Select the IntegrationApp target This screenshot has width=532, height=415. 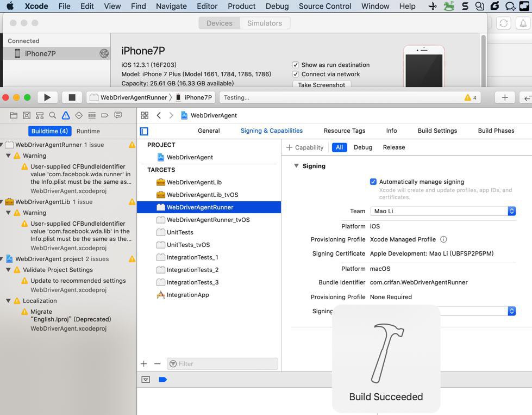(209, 295)
